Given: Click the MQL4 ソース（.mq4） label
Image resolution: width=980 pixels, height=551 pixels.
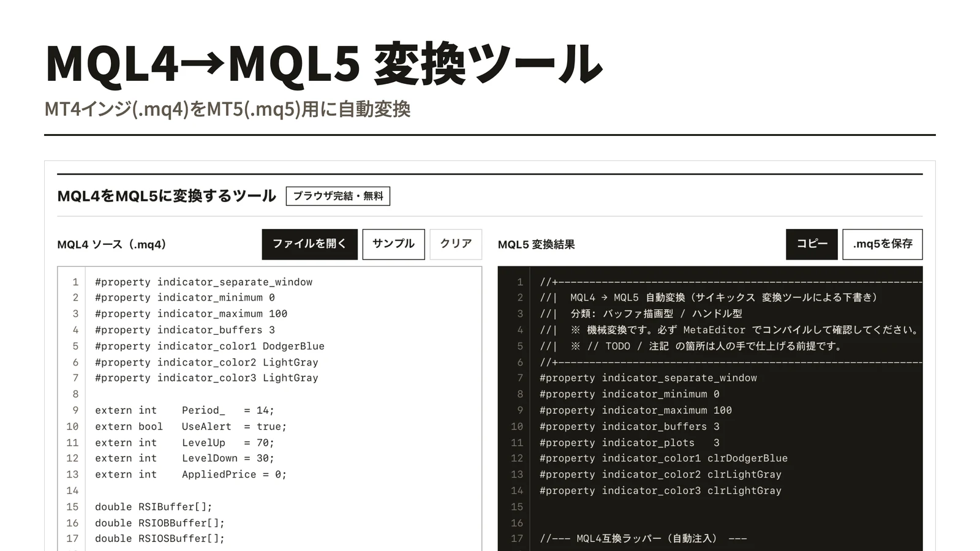Looking at the screenshot, I should pyautogui.click(x=112, y=244).
